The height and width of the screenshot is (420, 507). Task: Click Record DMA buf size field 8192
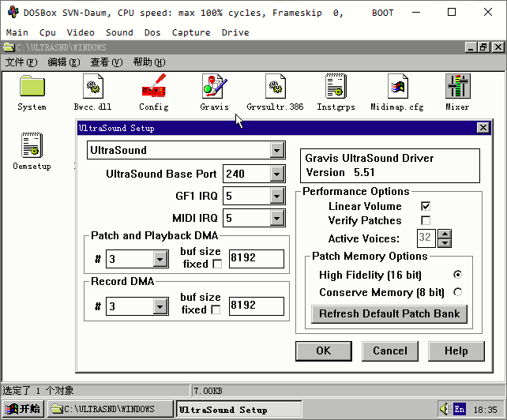pyautogui.click(x=257, y=306)
